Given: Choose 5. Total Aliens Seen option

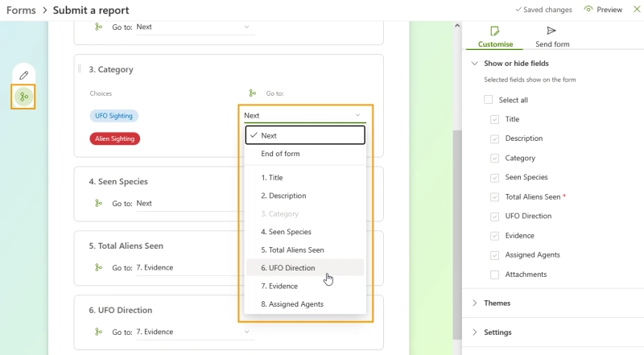Looking at the screenshot, I should 305,250.
